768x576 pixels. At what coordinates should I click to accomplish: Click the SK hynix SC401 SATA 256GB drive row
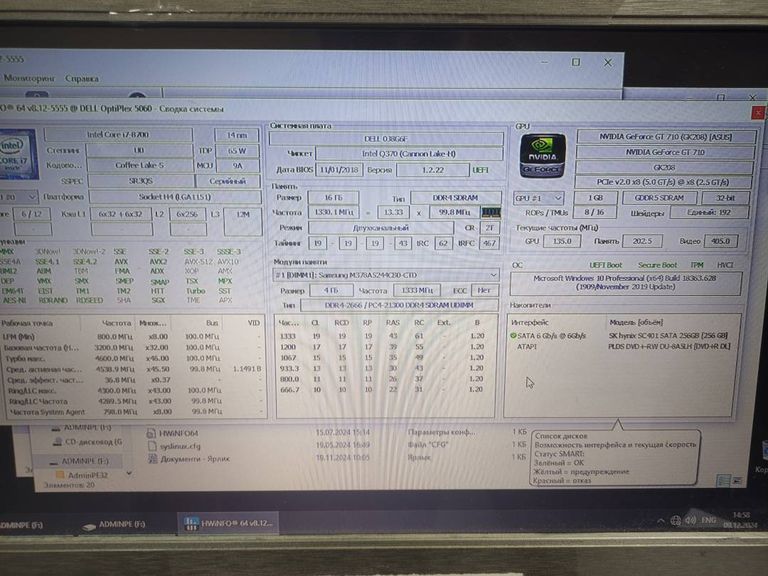click(x=621, y=336)
